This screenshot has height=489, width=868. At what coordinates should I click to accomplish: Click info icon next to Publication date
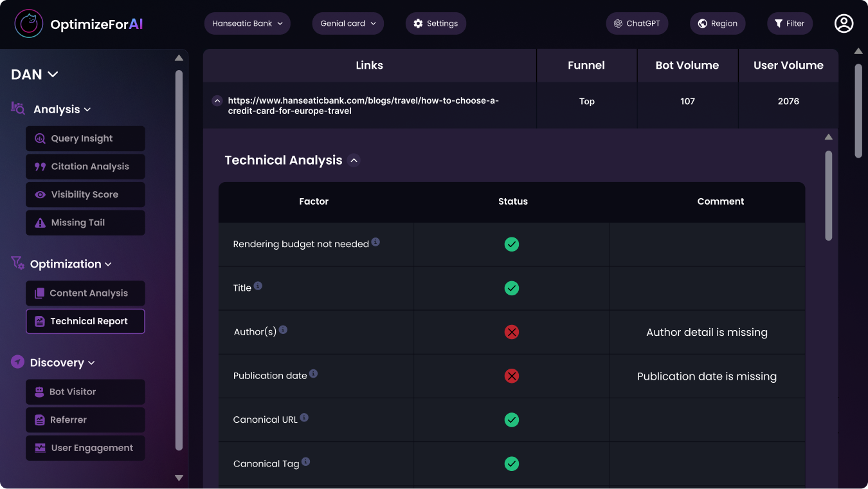313,374
